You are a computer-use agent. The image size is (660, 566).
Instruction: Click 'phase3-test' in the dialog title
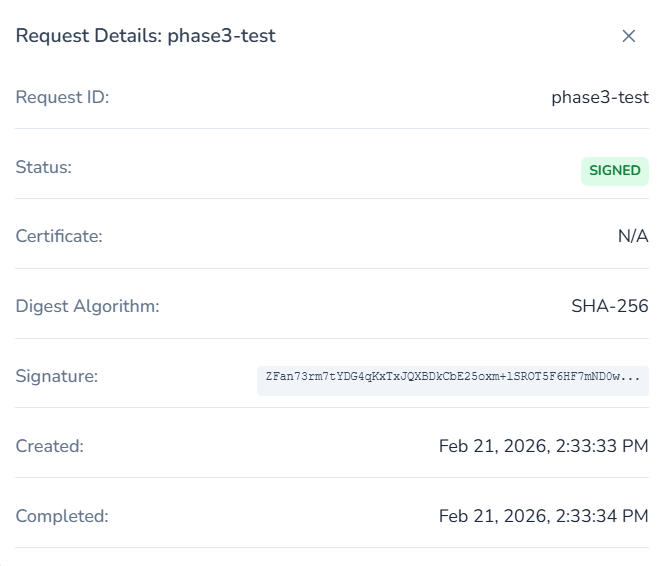coord(221,36)
